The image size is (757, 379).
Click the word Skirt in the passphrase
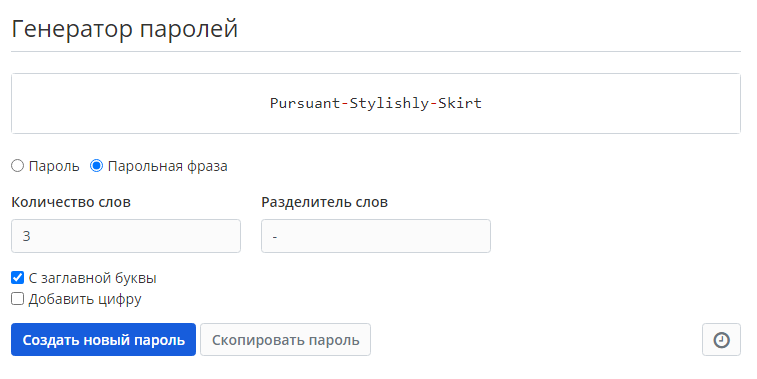460,103
